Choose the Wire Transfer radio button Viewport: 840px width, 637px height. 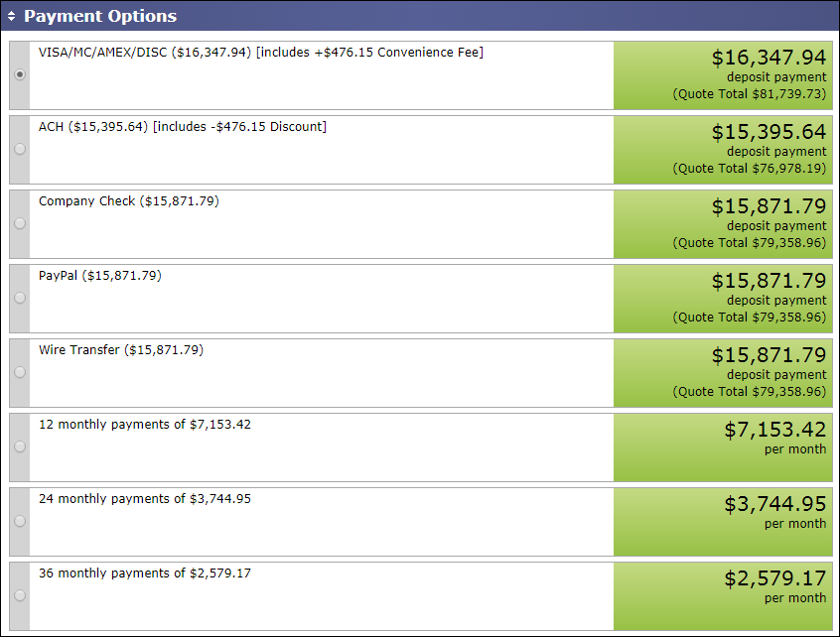(x=20, y=372)
